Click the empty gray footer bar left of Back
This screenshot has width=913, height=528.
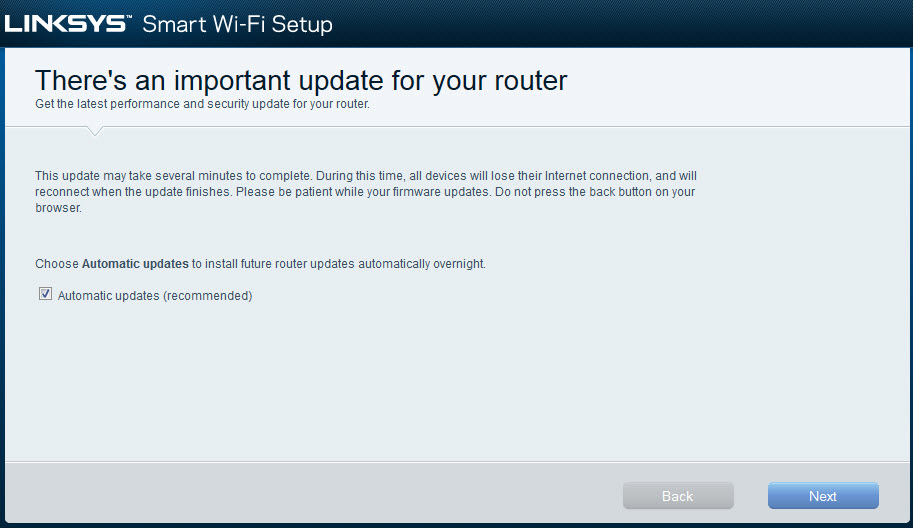click(309, 494)
